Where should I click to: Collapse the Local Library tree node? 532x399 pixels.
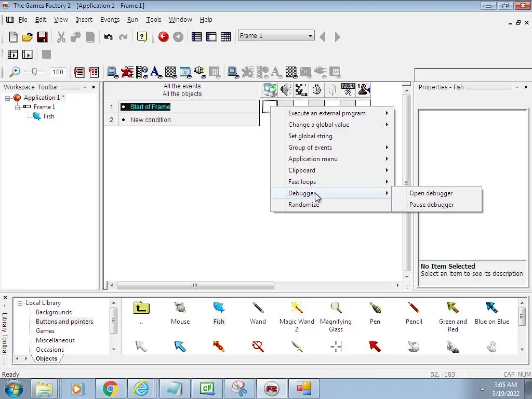point(20,303)
